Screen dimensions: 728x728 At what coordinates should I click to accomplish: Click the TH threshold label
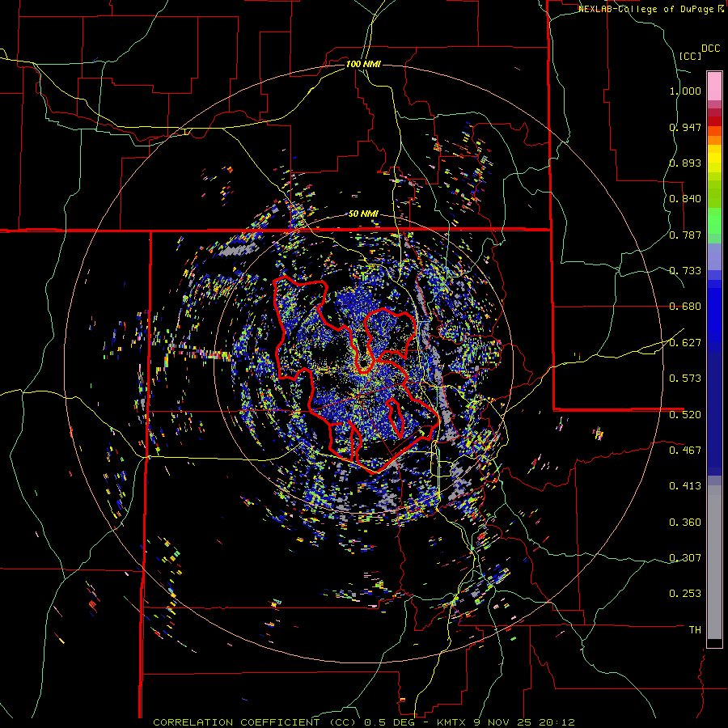click(x=695, y=630)
